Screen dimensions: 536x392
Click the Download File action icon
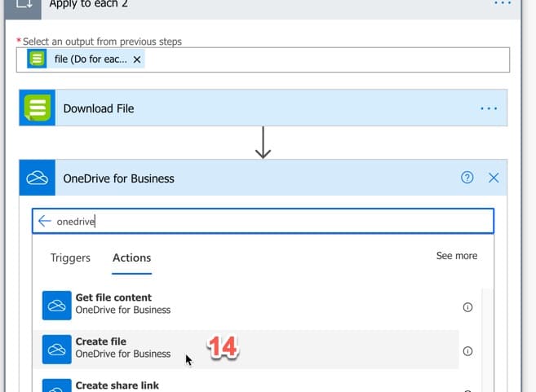point(37,108)
